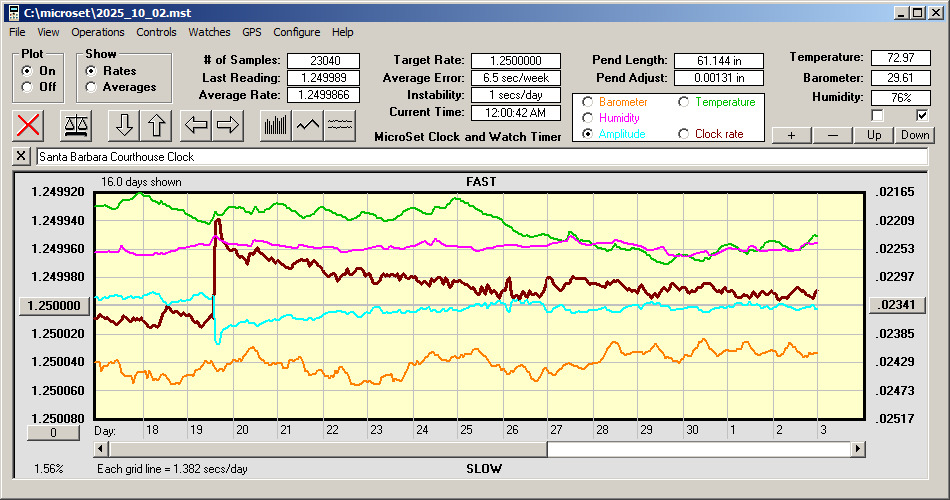Click the up arrow toolbar icon
The image size is (950, 500).
click(156, 125)
